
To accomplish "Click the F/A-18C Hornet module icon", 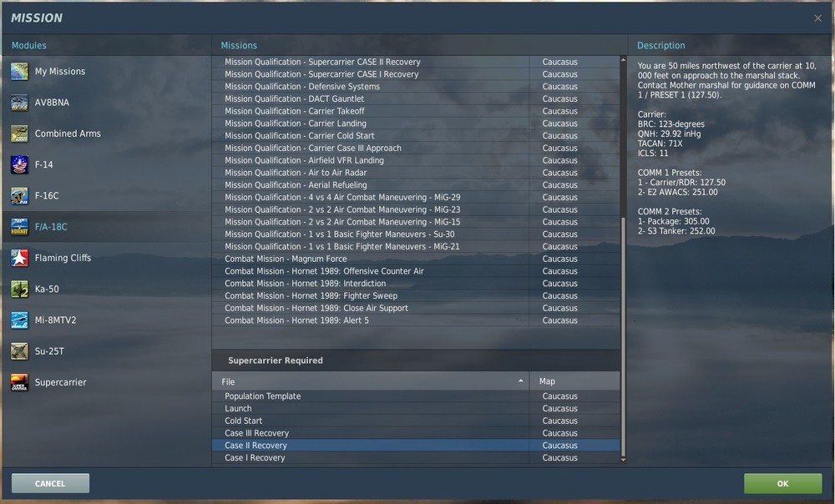I will 19,227.
